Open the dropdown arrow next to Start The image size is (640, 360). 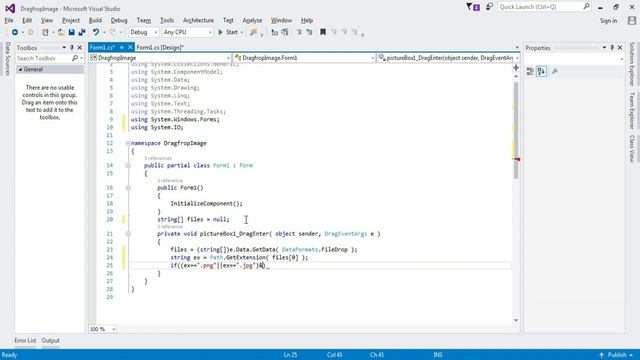241,32
